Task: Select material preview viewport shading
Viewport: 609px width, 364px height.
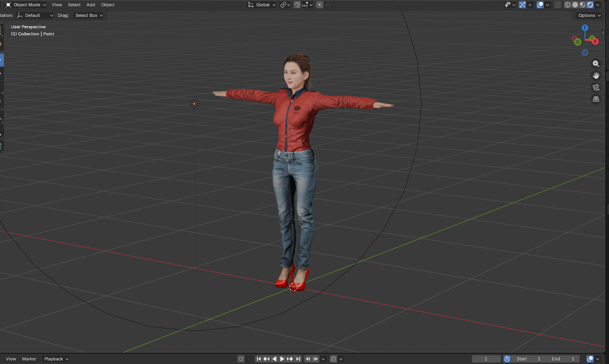Action: [x=583, y=5]
